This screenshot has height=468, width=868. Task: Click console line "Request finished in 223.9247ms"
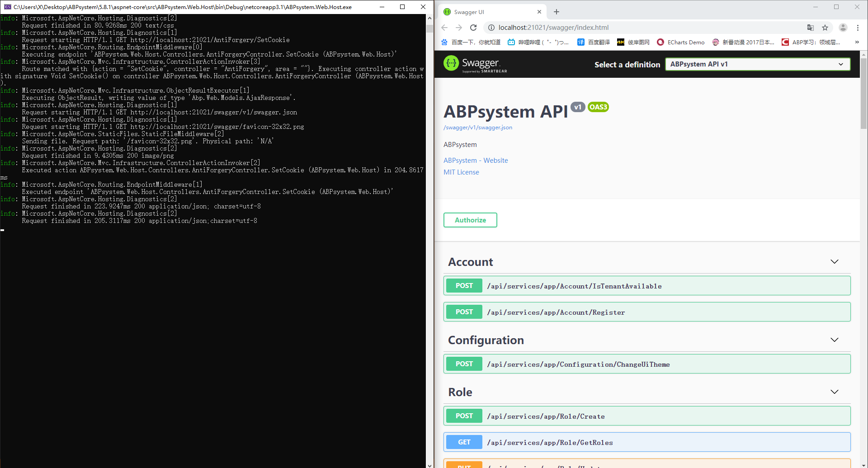point(141,207)
